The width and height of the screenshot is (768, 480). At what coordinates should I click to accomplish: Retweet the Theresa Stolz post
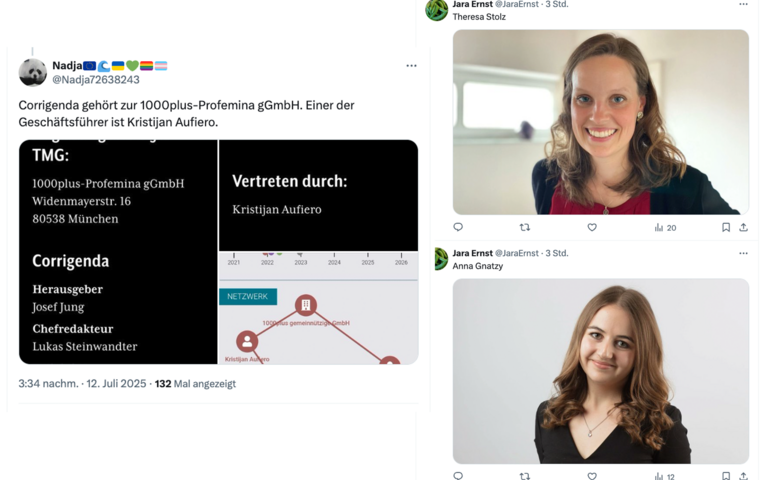(x=525, y=227)
